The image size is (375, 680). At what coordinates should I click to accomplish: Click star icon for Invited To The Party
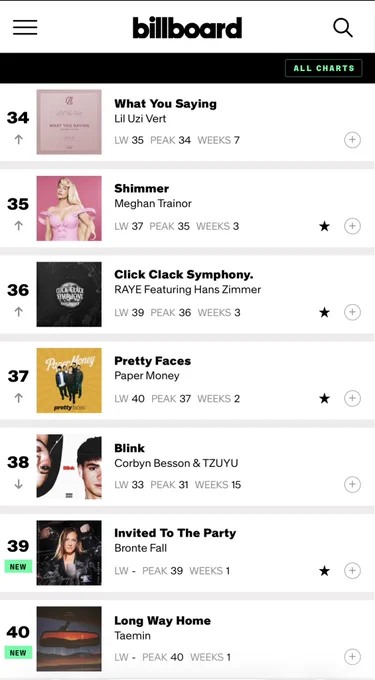pyautogui.click(x=324, y=571)
